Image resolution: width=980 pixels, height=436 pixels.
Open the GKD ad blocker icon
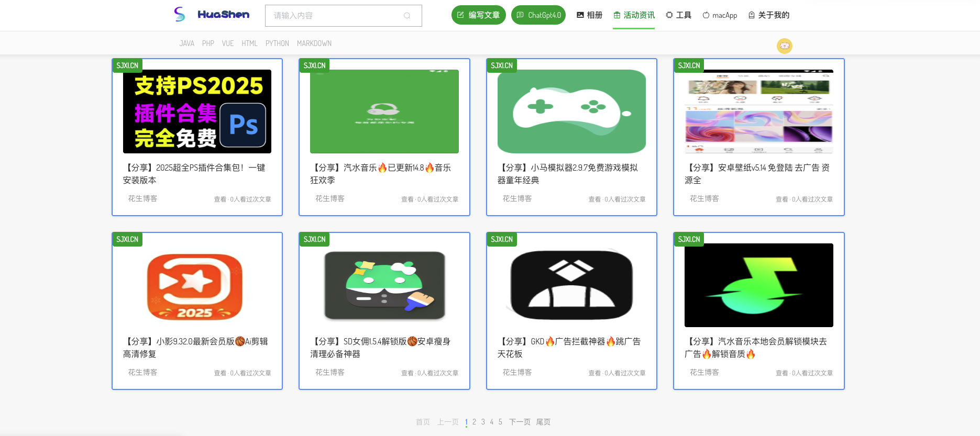[x=571, y=286]
